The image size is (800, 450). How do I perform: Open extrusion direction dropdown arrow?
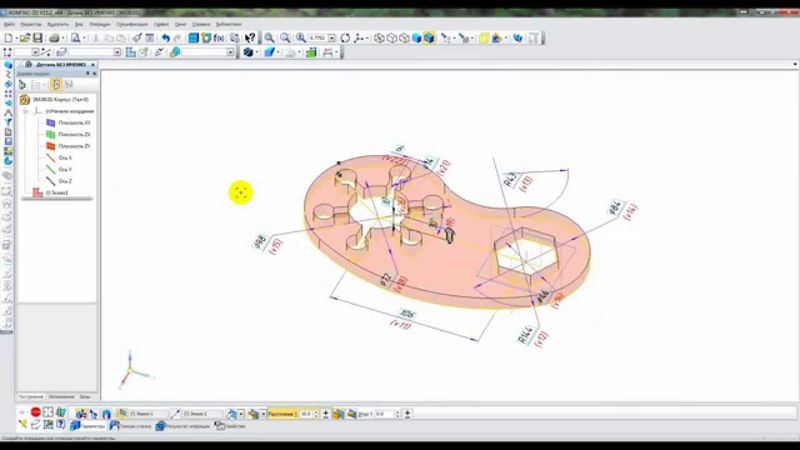pos(241,414)
